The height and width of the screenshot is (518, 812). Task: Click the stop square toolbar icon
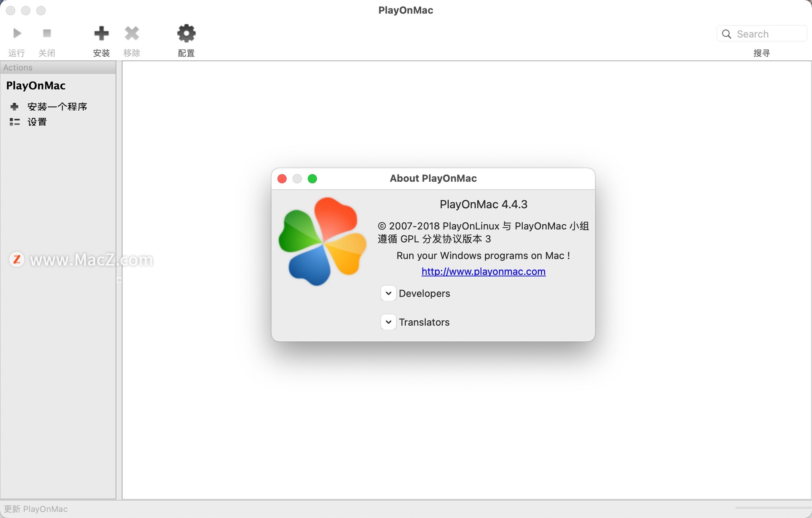47,33
